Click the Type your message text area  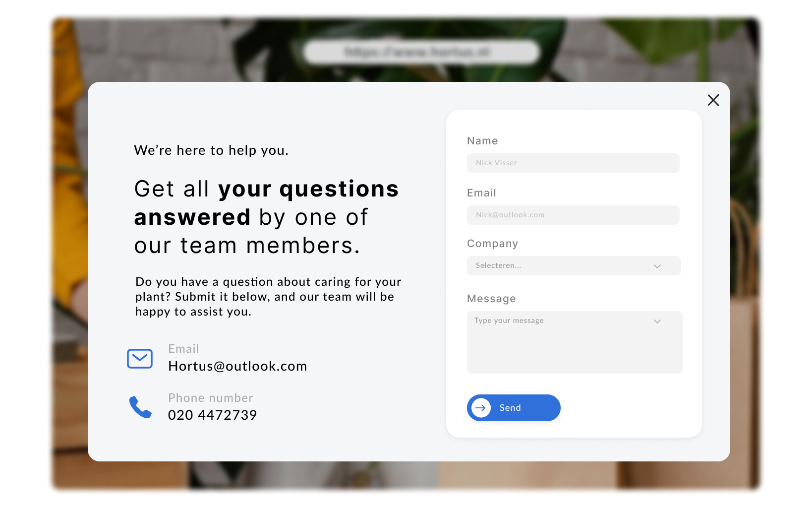(575, 342)
